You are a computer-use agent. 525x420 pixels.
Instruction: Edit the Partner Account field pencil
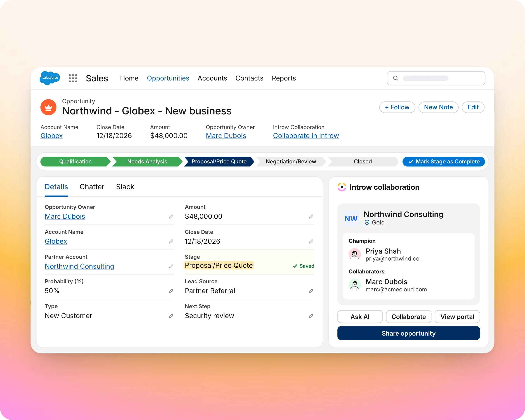tap(171, 266)
